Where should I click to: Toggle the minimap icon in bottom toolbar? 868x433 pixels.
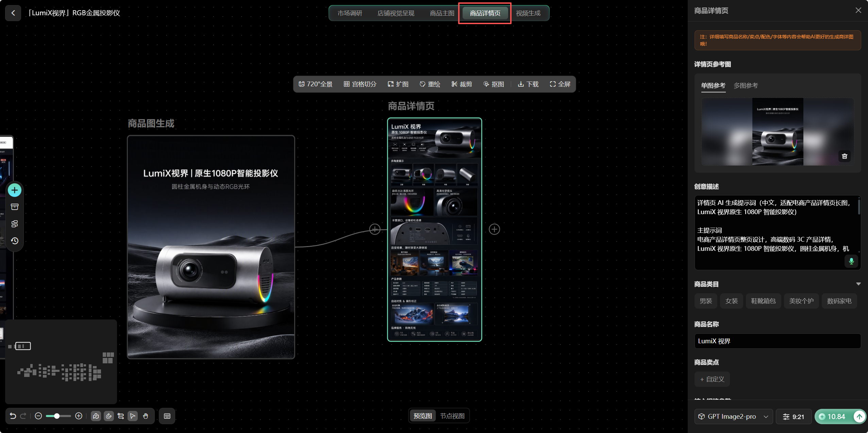point(96,416)
